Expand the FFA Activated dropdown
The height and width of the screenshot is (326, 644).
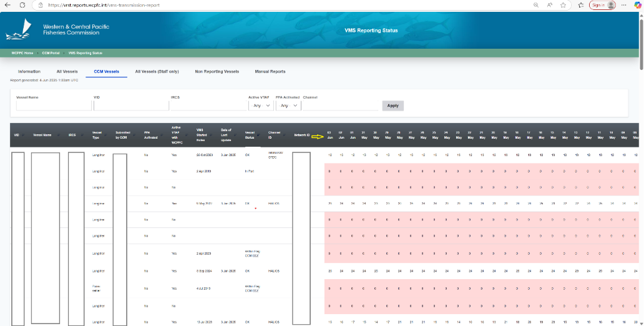coord(288,106)
